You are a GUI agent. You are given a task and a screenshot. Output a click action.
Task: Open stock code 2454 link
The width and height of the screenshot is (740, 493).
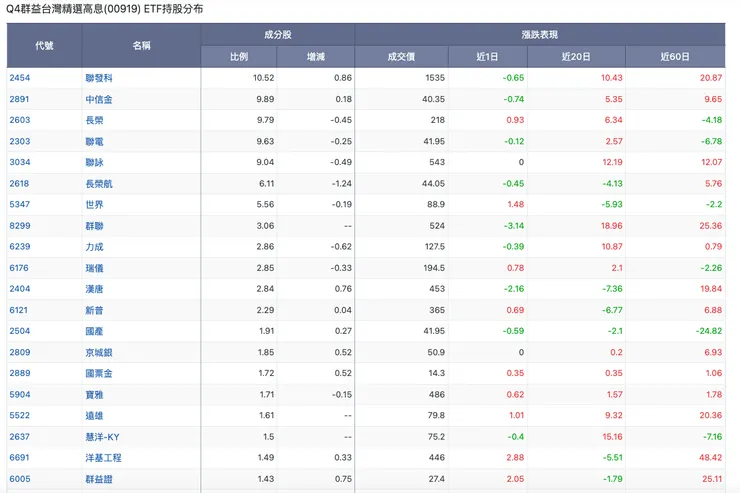pos(19,77)
